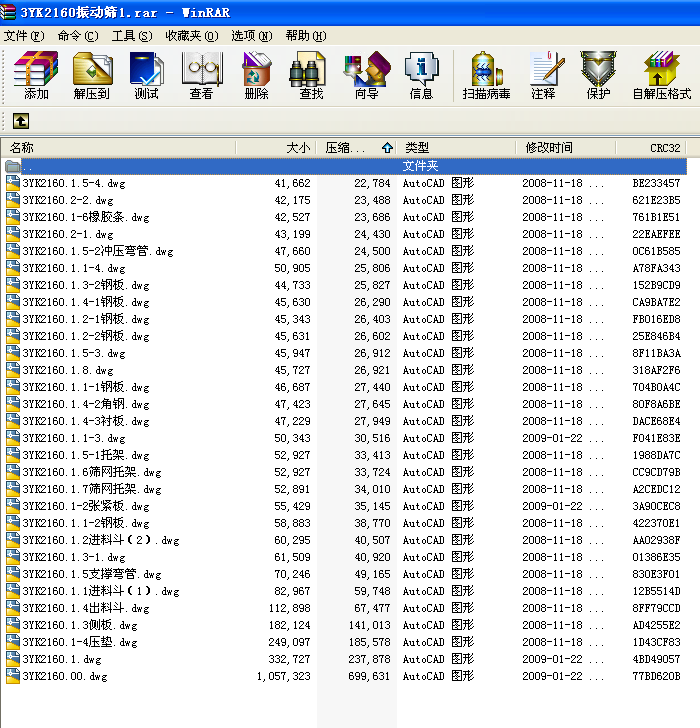Sort by the 大小 column header
700x728 pixels.
coord(276,148)
